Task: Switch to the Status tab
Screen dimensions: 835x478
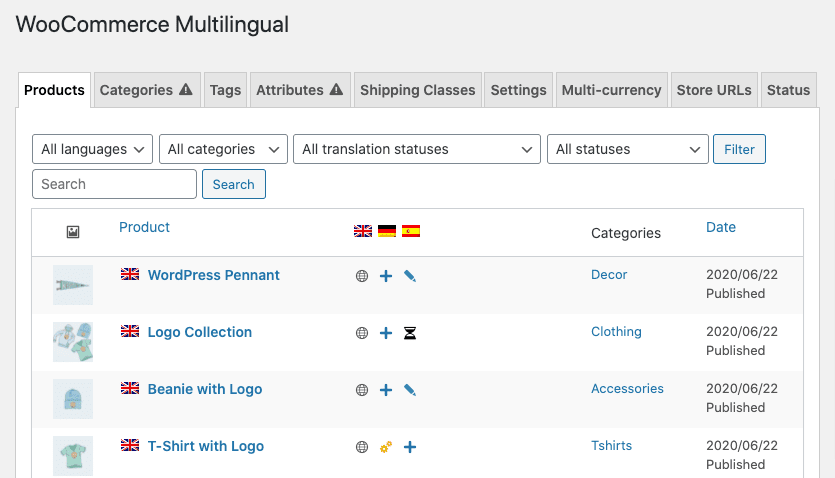Action: (x=789, y=90)
